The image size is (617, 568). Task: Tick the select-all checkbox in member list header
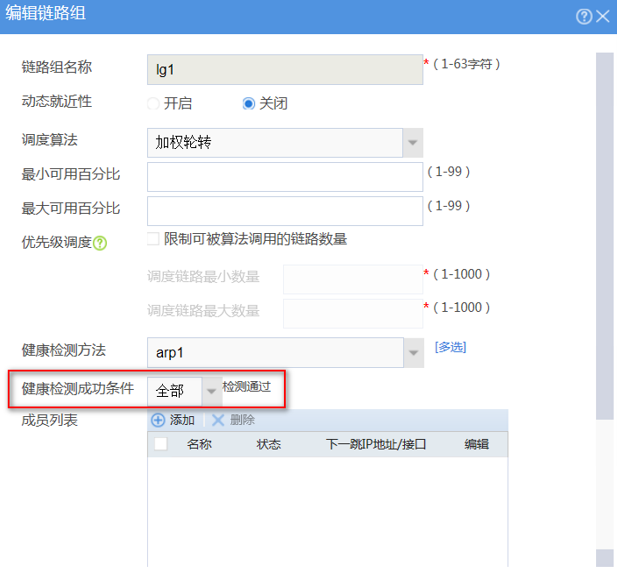[x=161, y=444]
